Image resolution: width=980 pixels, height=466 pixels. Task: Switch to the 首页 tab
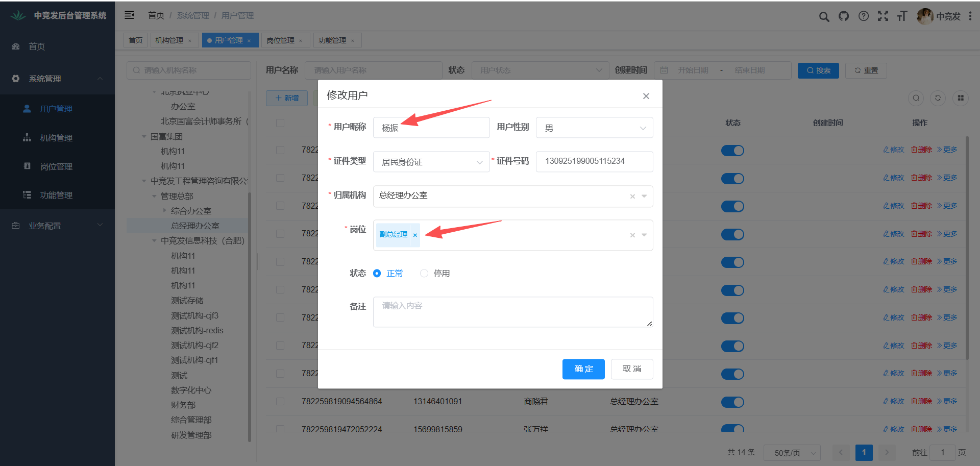136,40
